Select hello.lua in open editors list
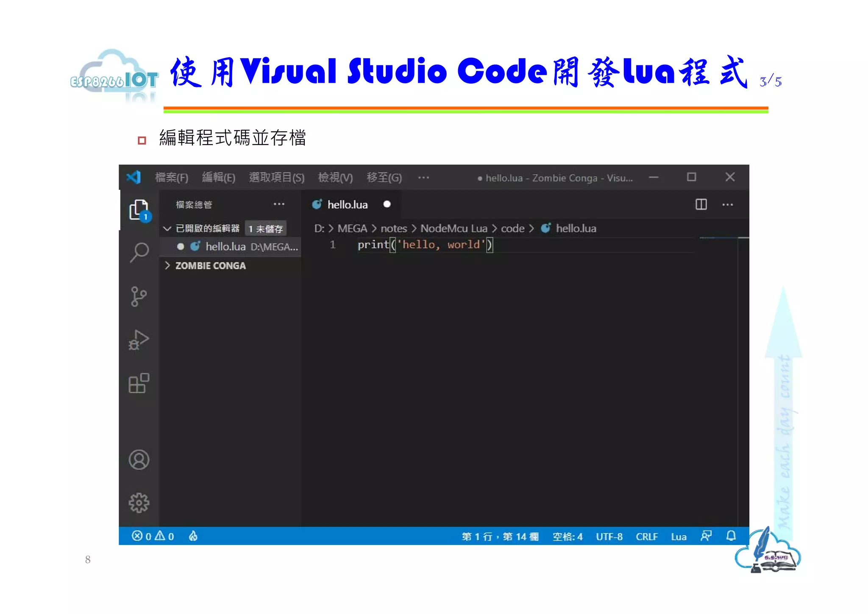Image resolution: width=868 pixels, height=614 pixels. (x=231, y=246)
